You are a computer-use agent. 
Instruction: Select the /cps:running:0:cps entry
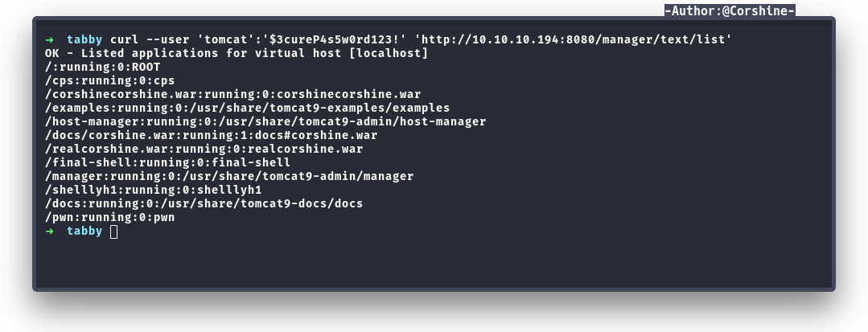tap(110, 80)
